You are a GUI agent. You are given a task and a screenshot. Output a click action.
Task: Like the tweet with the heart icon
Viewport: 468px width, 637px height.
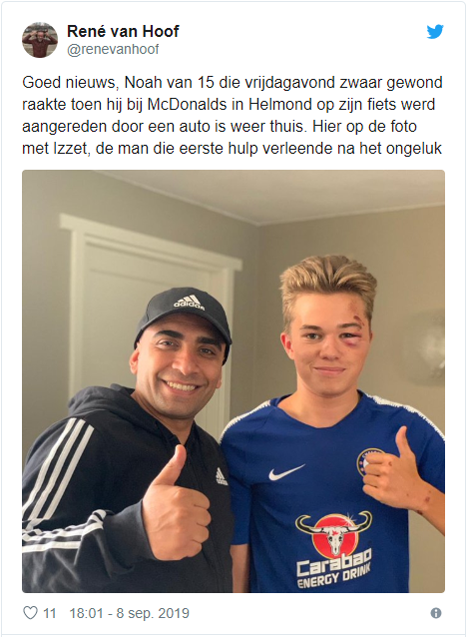30,613
